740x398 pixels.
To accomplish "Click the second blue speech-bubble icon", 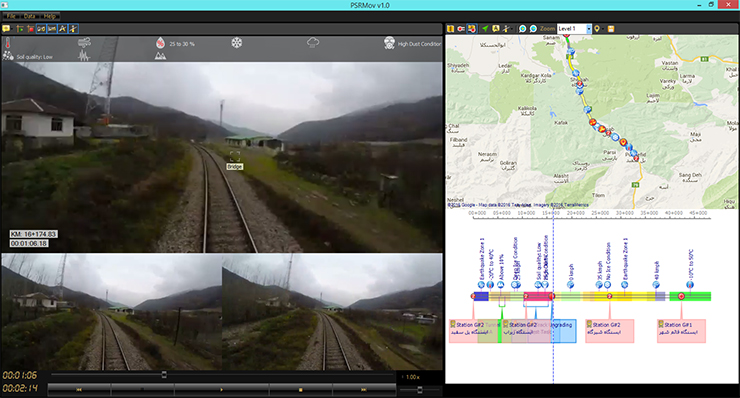I will click(533, 29).
